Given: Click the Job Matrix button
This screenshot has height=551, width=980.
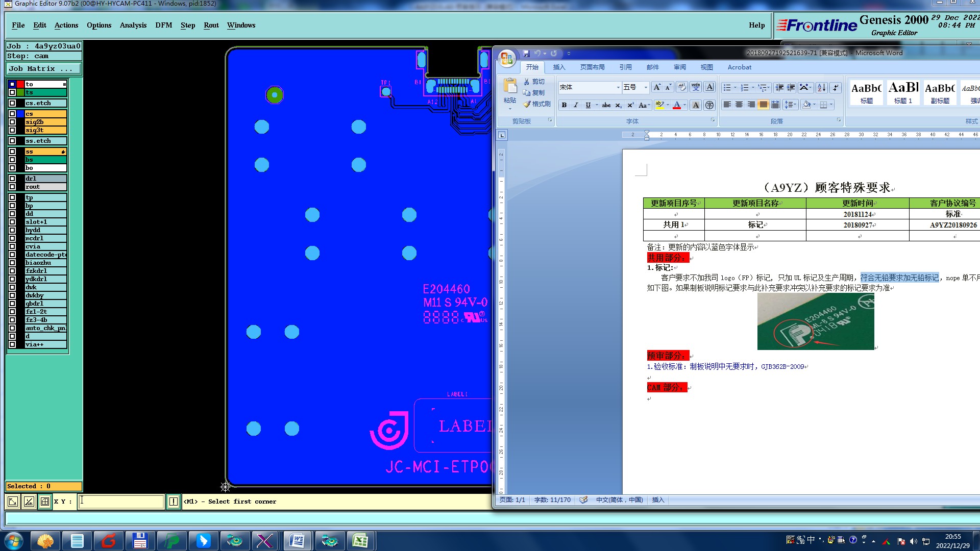Looking at the screenshot, I should tap(43, 68).
